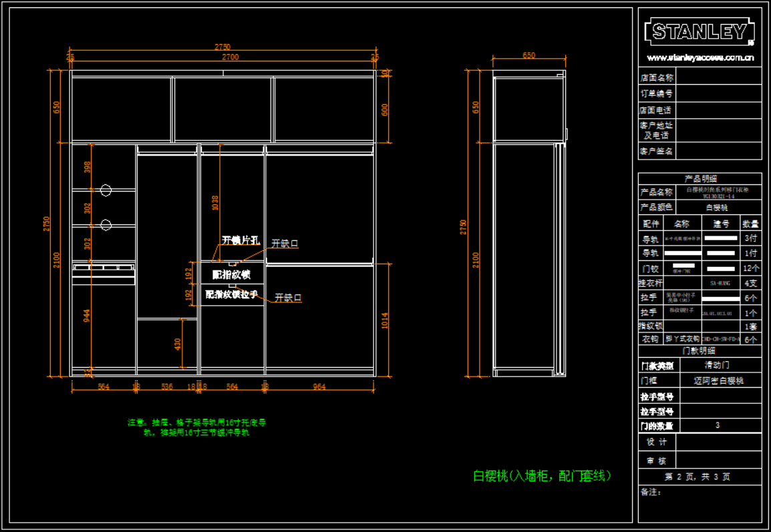
Task: Click the 客户签名 field label
Action: (x=657, y=152)
